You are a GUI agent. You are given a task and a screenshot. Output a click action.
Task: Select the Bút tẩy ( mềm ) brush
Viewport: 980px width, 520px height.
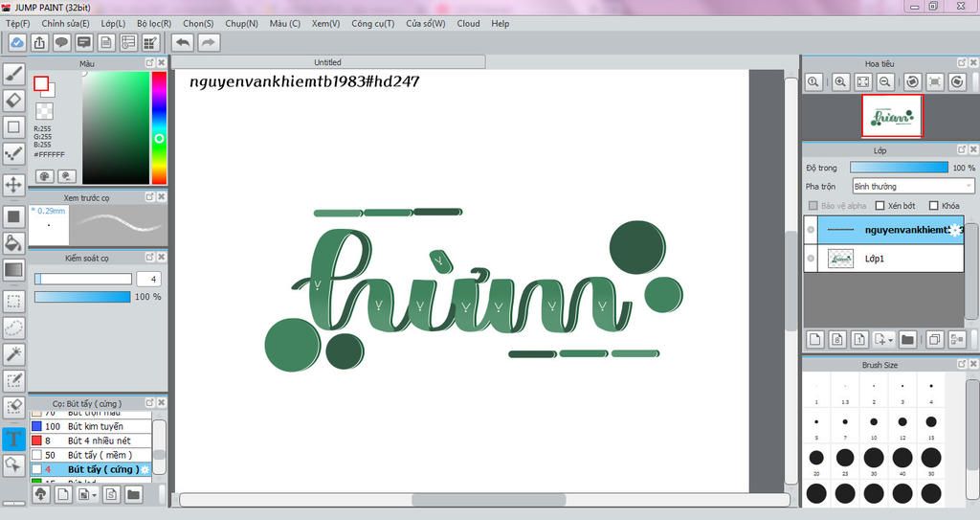91,455
